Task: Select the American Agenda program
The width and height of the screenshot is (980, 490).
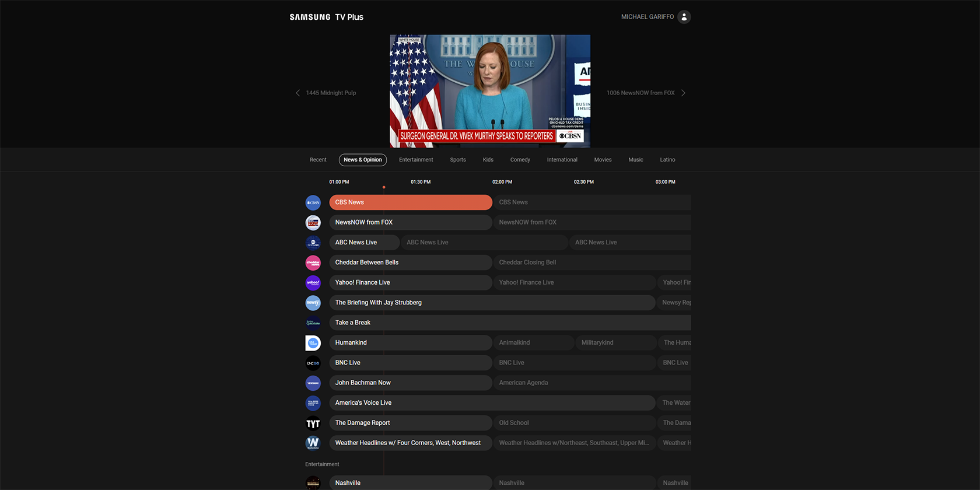Action: click(x=592, y=383)
